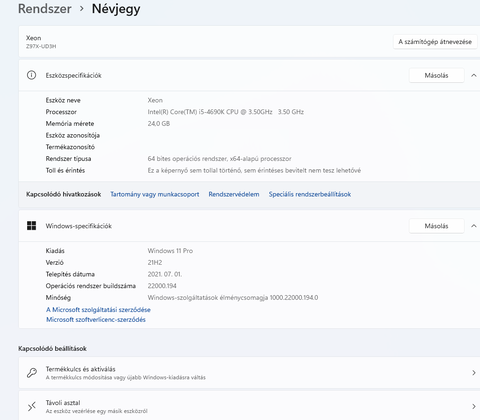The height and width of the screenshot is (420, 480).
Task: Click 'Kapcsolódó hivatkozások' label
Action: pyautogui.click(x=63, y=194)
